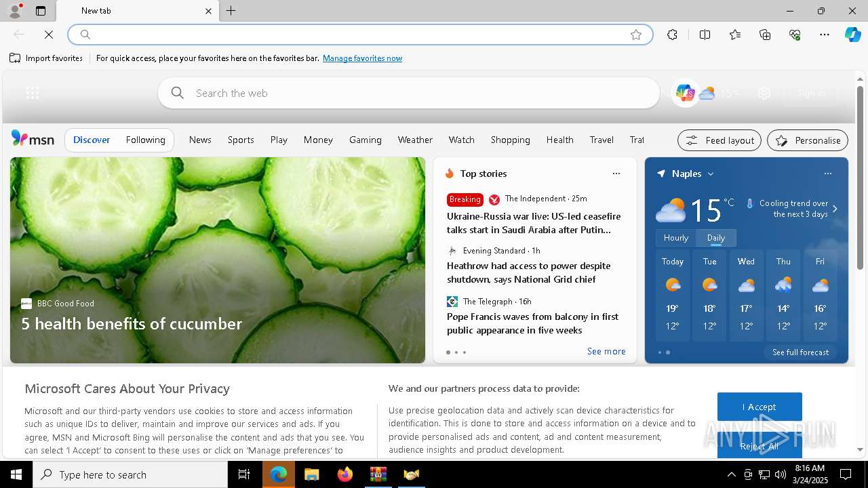Open Copilot icon beside web search

685,93
